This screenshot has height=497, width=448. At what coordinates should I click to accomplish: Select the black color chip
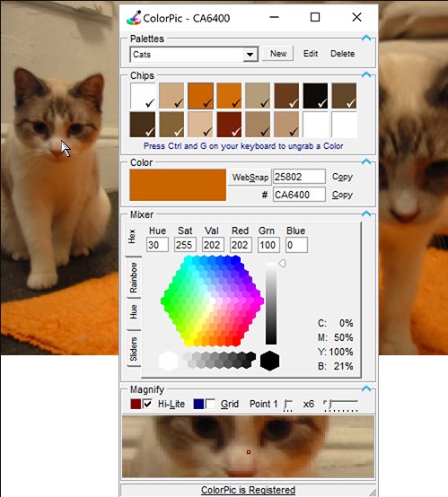tap(315, 96)
